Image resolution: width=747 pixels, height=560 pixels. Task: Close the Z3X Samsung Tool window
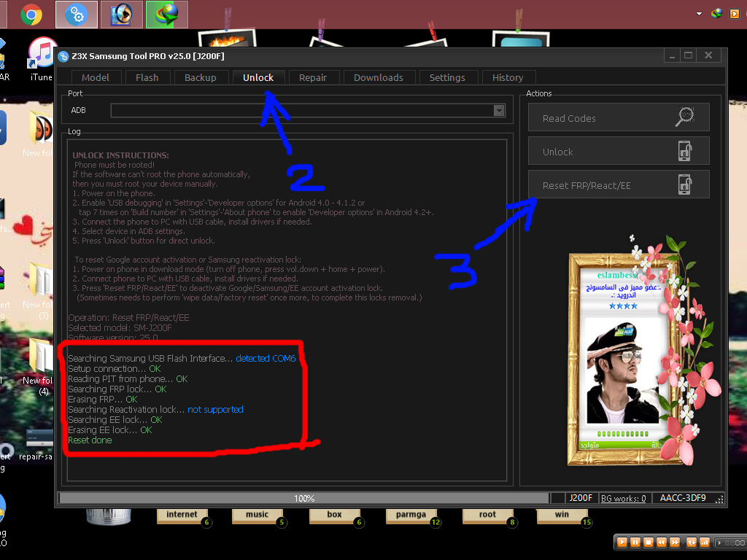[709, 55]
